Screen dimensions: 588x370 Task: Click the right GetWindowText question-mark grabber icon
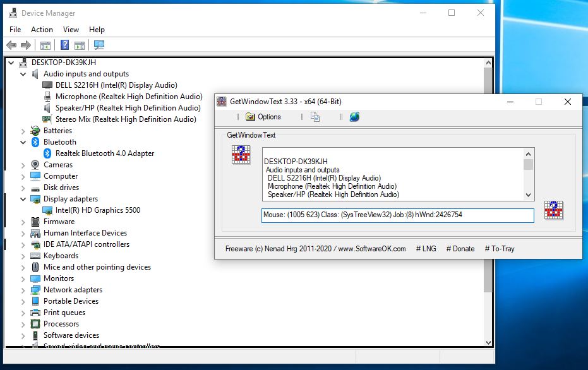click(x=553, y=210)
